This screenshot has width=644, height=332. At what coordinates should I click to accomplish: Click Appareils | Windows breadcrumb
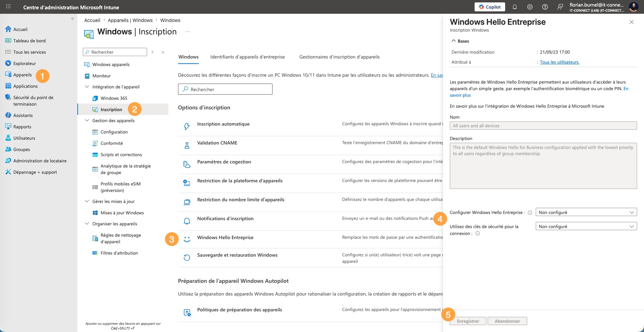click(x=130, y=20)
